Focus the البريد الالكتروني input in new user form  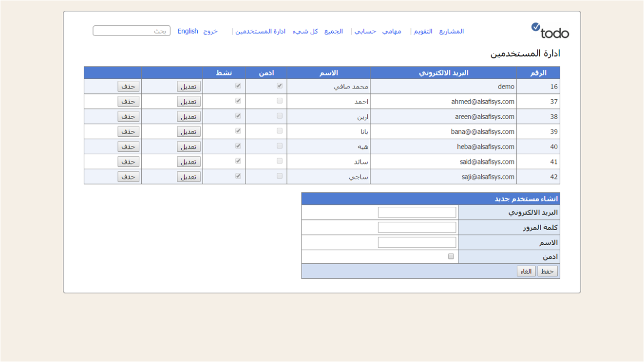pos(417,212)
